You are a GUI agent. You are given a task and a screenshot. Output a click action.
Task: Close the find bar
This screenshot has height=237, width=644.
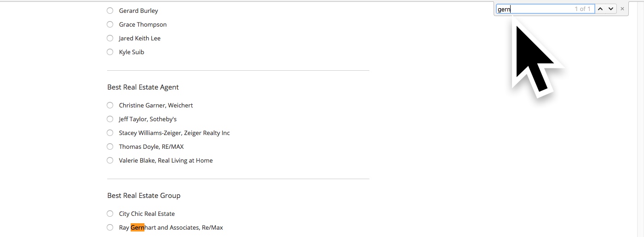click(622, 9)
